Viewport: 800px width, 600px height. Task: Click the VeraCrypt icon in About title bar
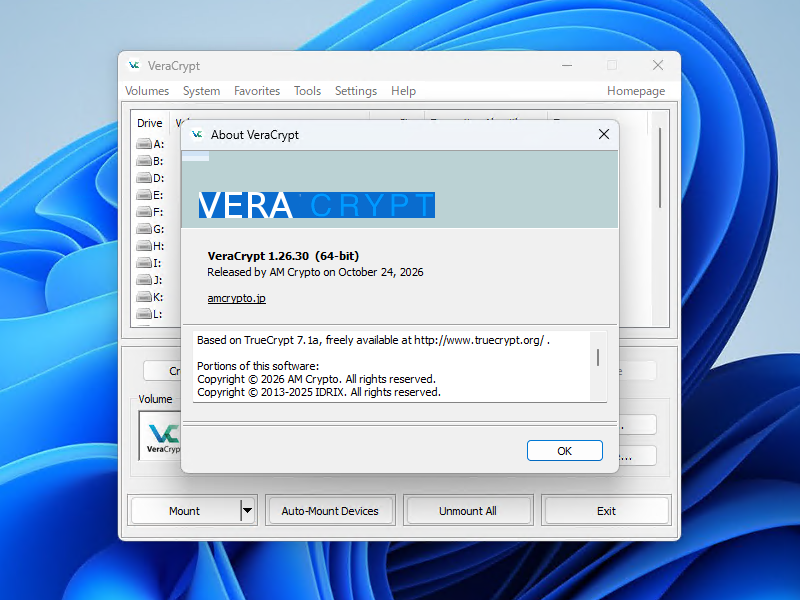(x=197, y=135)
